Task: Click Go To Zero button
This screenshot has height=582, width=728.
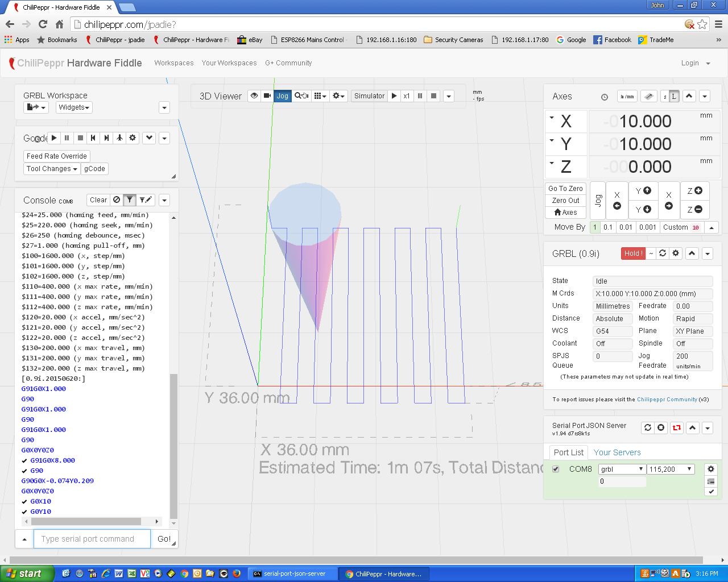Action: pyautogui.click(x=565, y=188)
